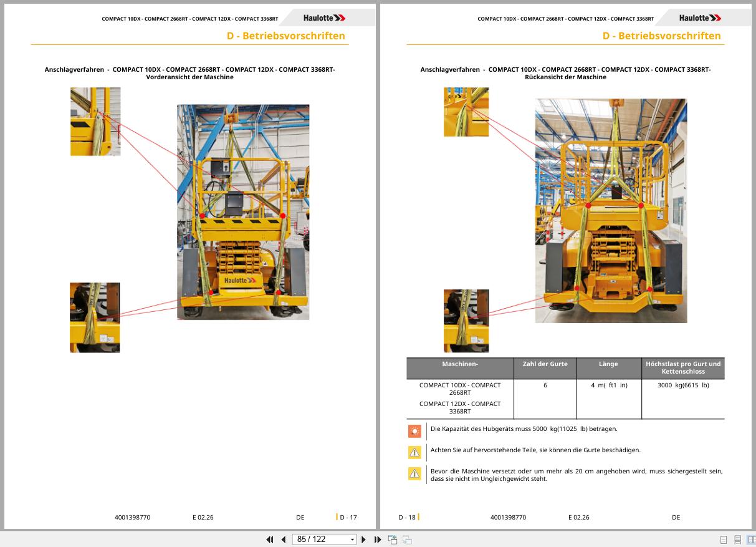Click upper strap detail photo on right page
This screenshot has width=756, height=547.
[x=466, y=112]
